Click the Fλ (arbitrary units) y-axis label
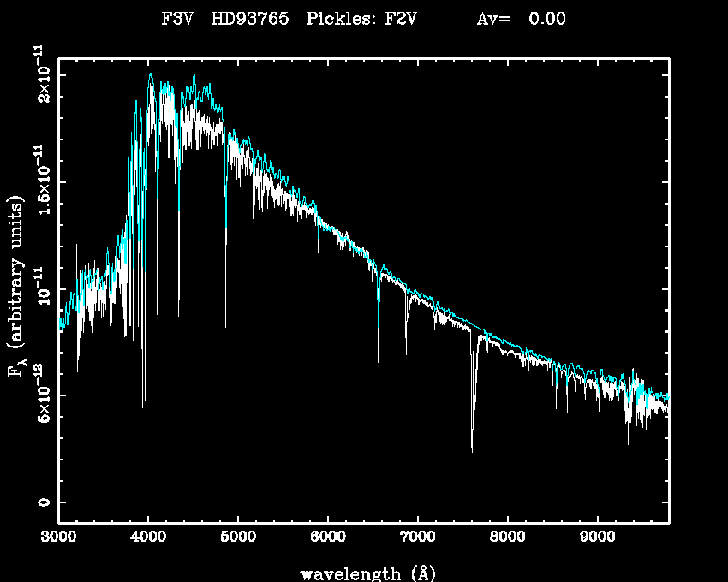This screenshot has width=728, height=582. coord(16,288)
